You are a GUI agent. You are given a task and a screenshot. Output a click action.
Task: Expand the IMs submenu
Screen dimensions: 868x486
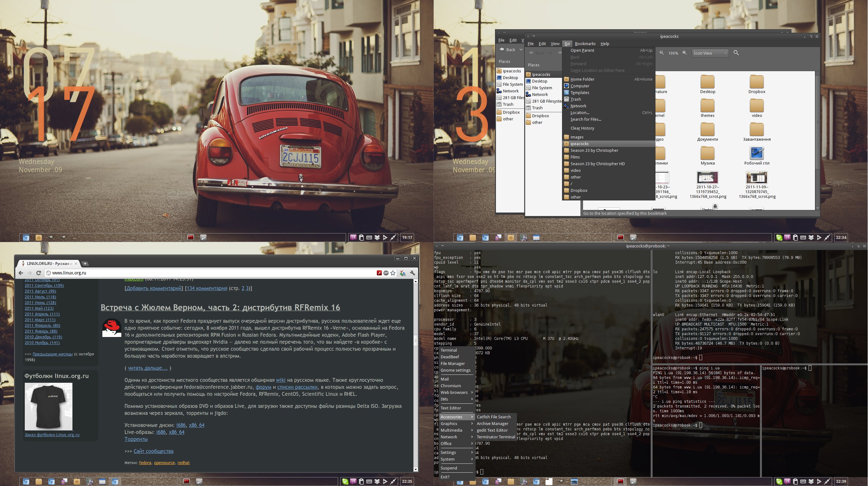457,399
